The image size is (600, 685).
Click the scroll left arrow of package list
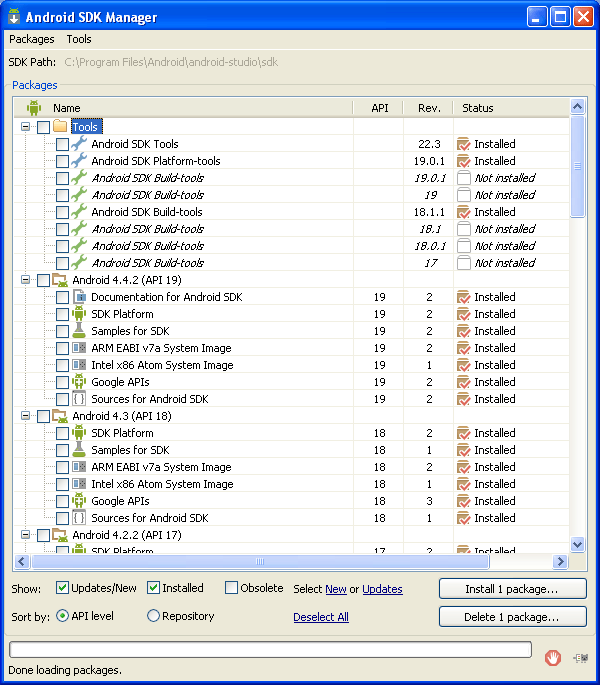[x=22, y=561]
